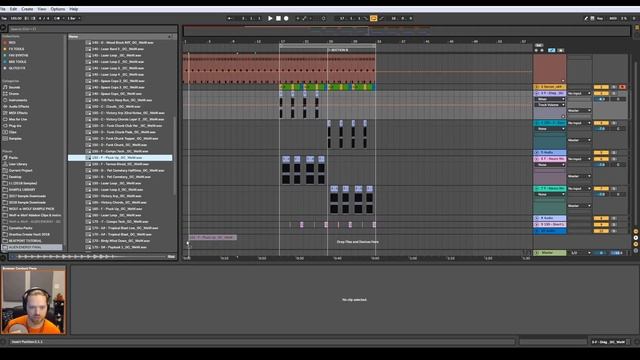Select the SECTION B locator
640x360 pixels.
[x=339, y=50]
